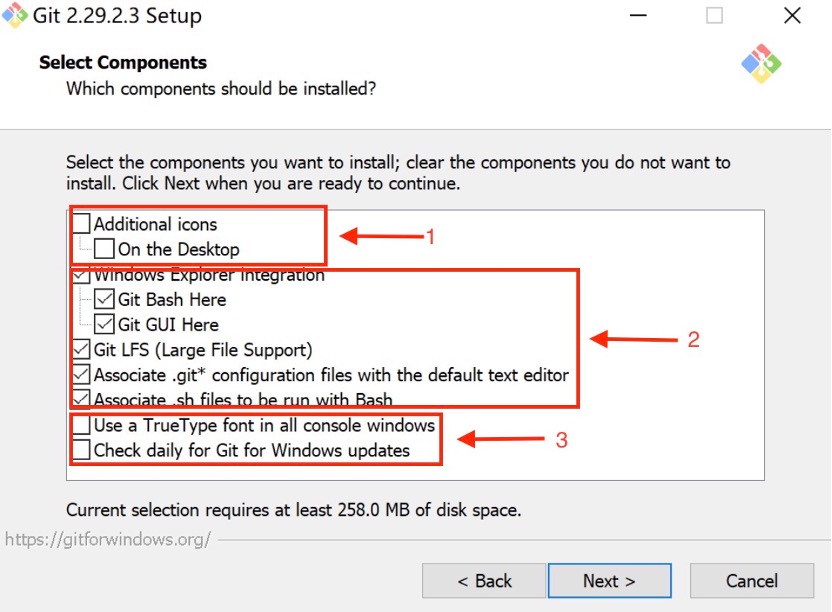Check the On the Desktop option
Screen dimensions: 832x612
[x=104, y=248]
